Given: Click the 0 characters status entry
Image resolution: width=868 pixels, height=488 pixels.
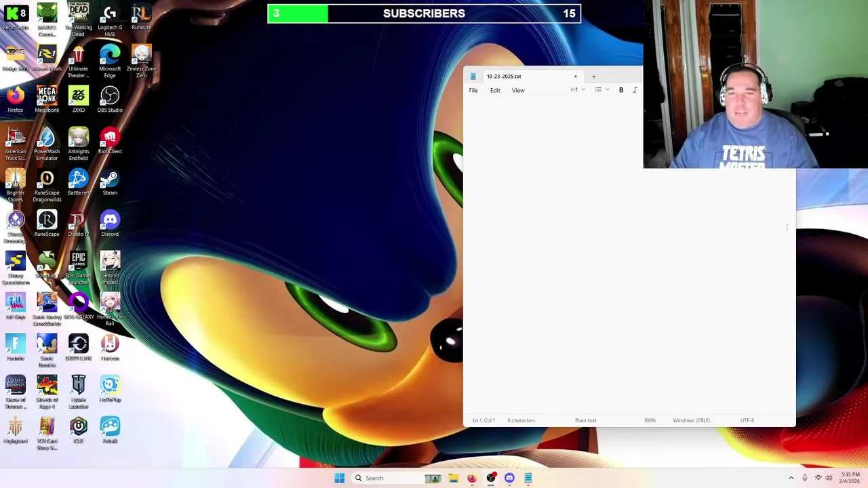Looking at the screenshot, I should 521,420.
